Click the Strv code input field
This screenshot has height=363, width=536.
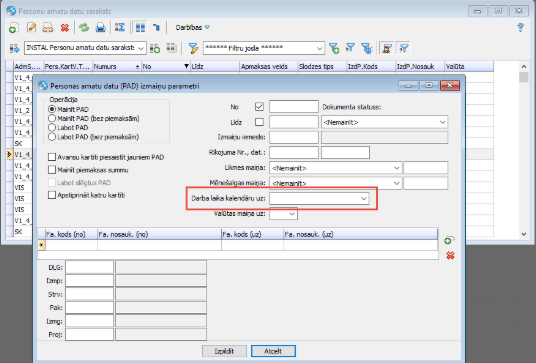(89, 294)
